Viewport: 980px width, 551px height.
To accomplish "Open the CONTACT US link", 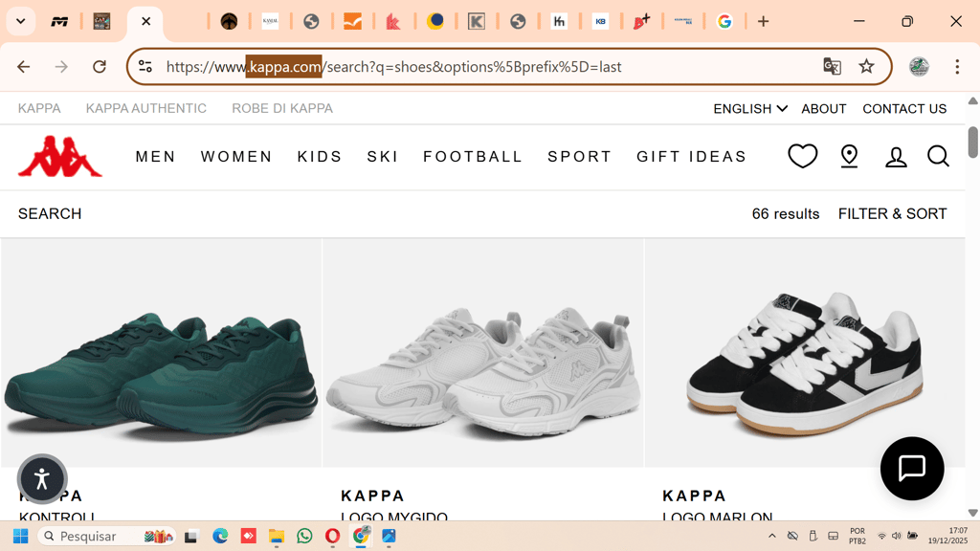I will point(904,109).
